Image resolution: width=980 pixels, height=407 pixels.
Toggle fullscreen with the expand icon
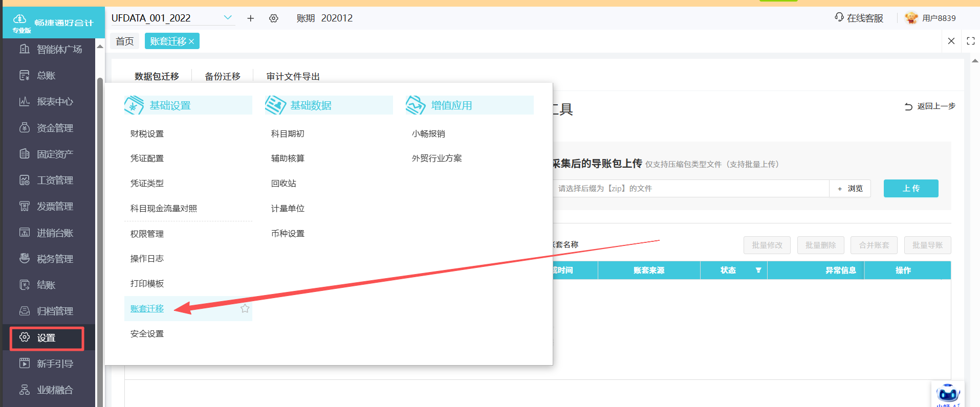[x=970, y=41]
